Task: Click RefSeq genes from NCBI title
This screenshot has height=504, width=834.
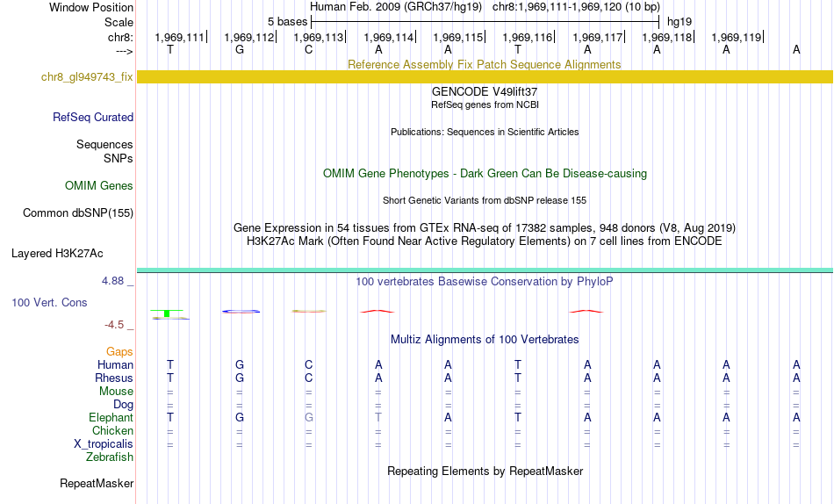Action: point(485,104)
